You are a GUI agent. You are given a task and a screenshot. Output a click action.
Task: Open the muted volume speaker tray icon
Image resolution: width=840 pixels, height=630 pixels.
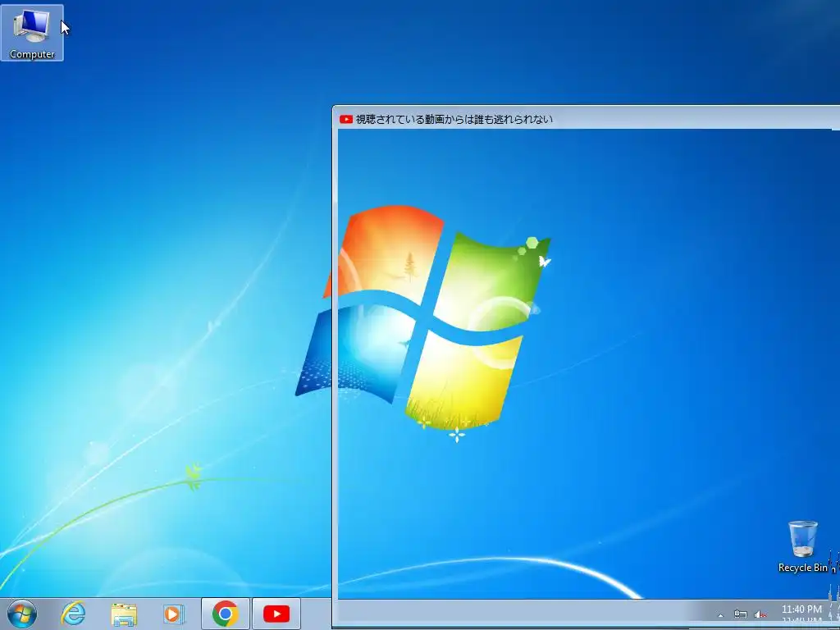pyautogui.click(x=760, y=614)
